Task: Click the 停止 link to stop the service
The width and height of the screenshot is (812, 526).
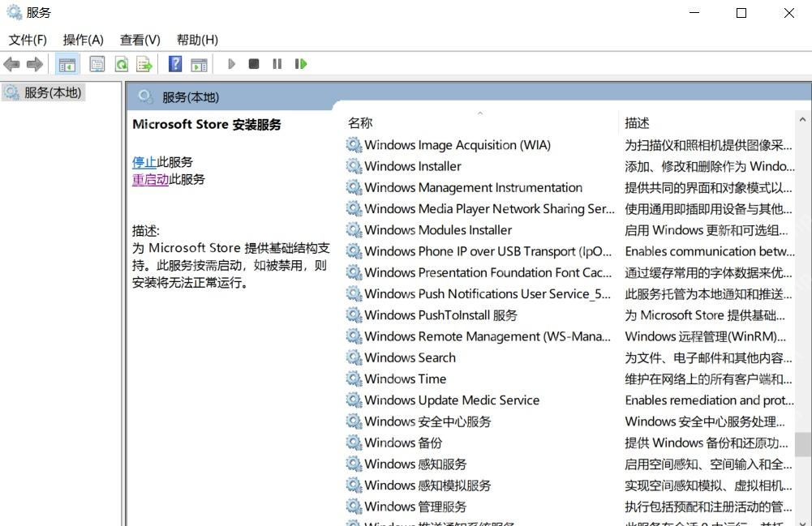Action: [x=144, y=162]
